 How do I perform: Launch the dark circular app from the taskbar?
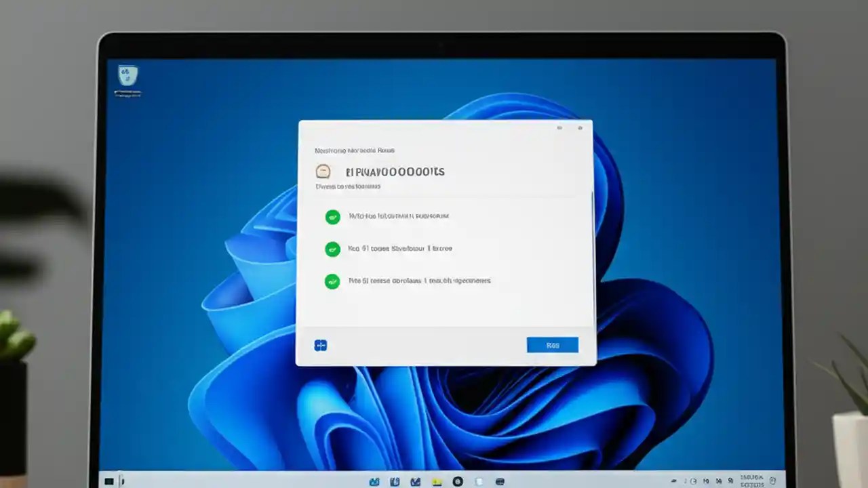[x=458, y=481]
